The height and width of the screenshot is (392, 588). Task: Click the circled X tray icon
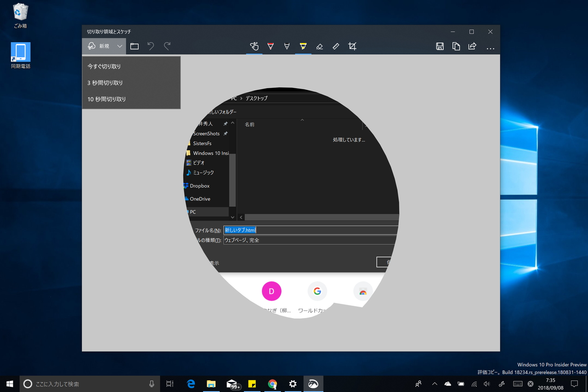point(531,384)
